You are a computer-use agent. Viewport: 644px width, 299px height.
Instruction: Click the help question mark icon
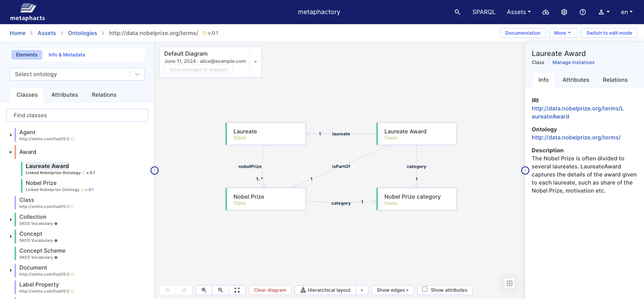tap(582, 12)
